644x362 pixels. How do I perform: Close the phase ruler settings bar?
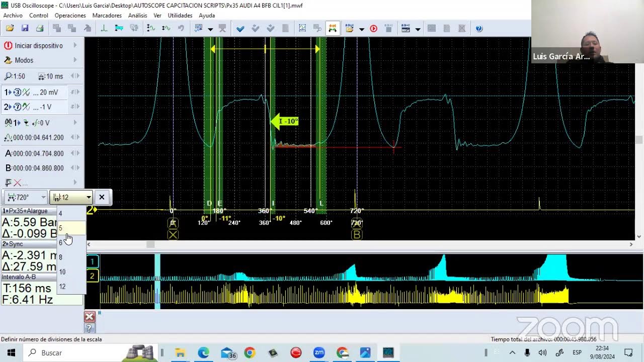pos(102,197)
